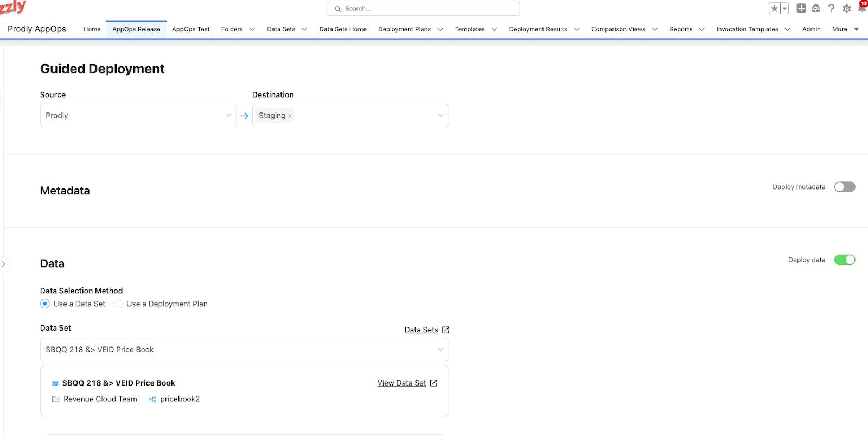Open the Favorites star icon
Screen dimensions: 868x435
(x=774, y=8)
